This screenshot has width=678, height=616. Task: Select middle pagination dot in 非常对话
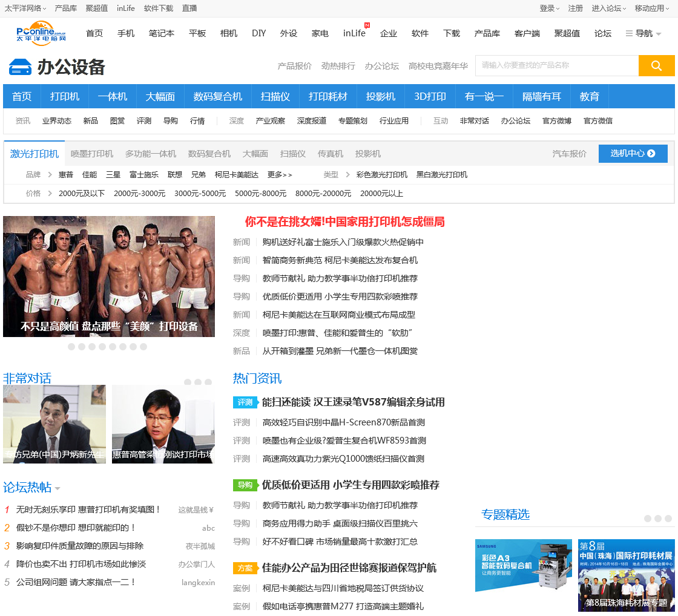(198, 382)
